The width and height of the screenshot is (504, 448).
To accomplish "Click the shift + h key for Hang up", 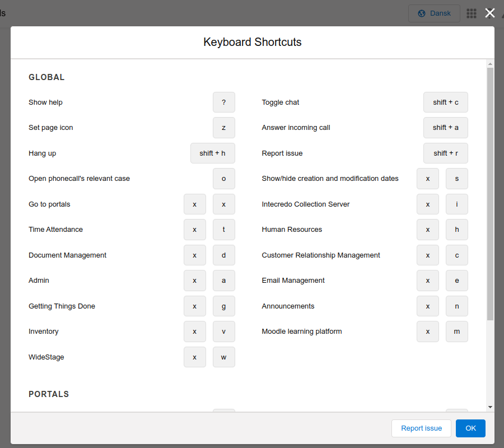I will pos(212,153).
